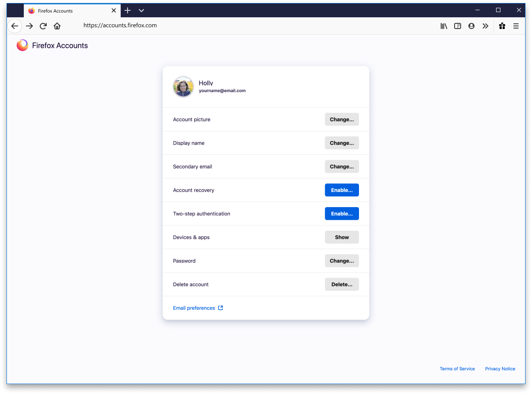Viewport: 532px width, 394px height.
Task: Click the Devices & apps label
Action: [x=191, y=237]
